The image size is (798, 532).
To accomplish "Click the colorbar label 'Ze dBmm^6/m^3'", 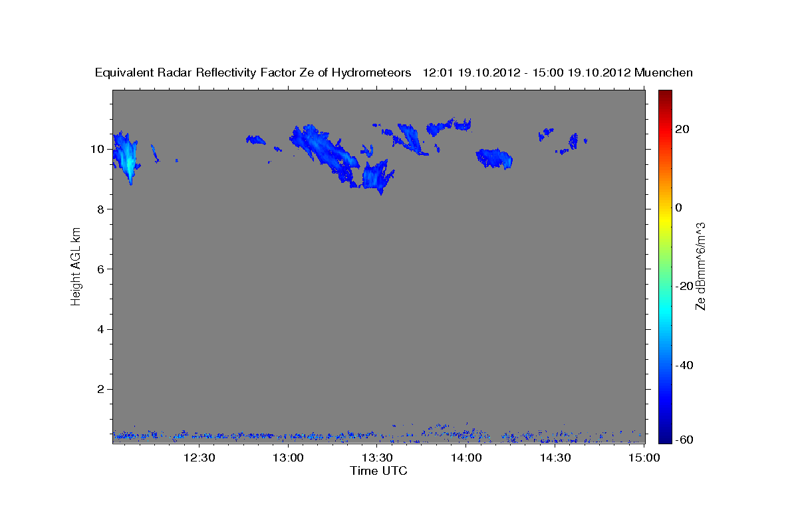I will click(x=700, y=266).
